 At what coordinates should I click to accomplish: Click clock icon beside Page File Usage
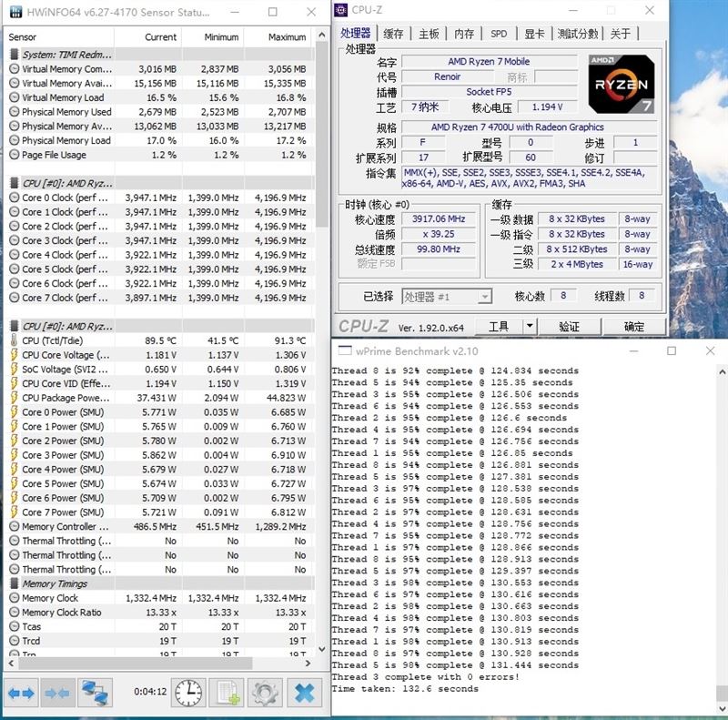pos(15,155)
